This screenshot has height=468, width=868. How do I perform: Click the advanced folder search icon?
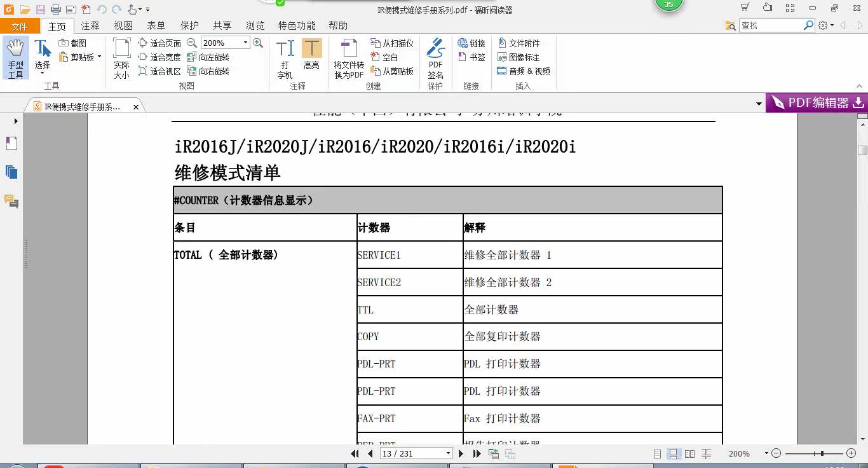point(731,25)
